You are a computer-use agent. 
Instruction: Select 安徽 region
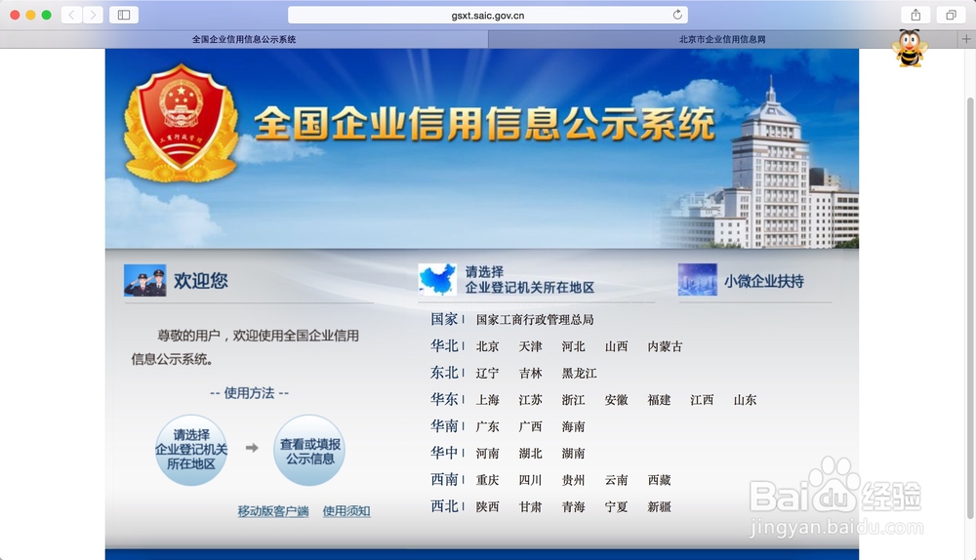616,400
